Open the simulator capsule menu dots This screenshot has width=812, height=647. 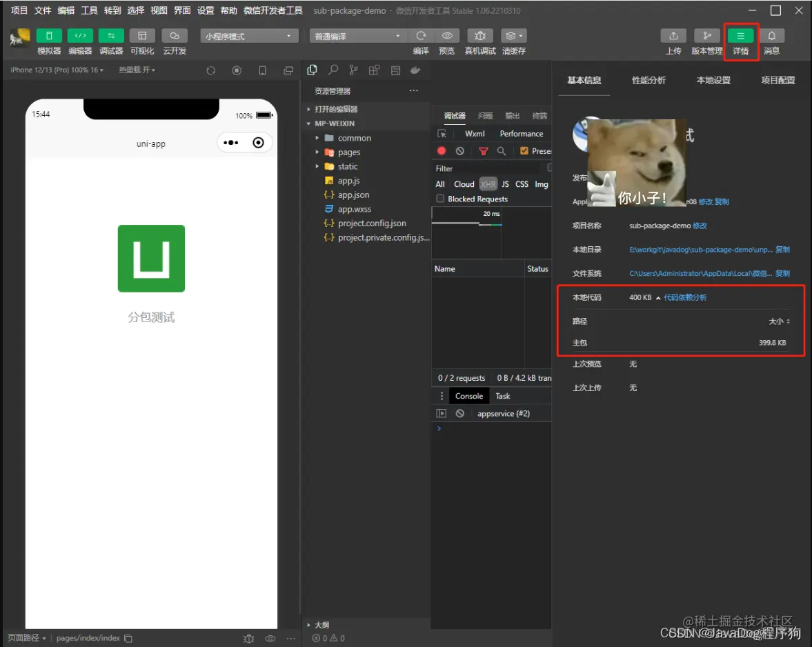(x=231, y=143)
